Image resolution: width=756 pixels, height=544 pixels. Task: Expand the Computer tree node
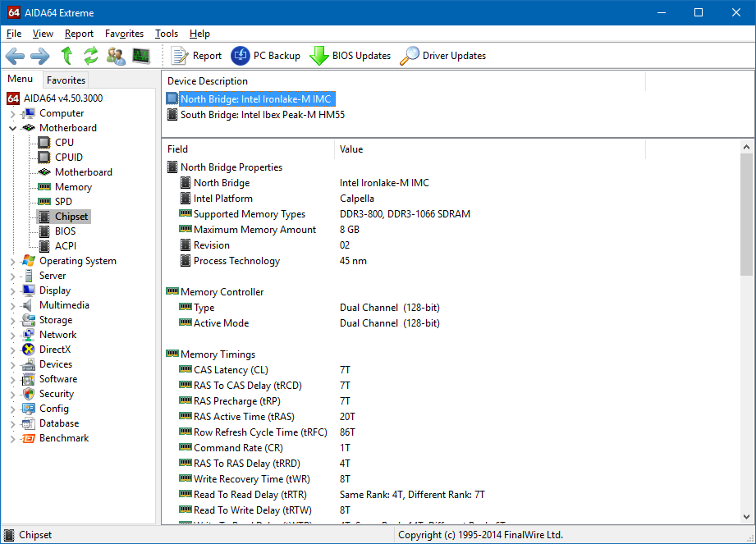click(13, 114)
